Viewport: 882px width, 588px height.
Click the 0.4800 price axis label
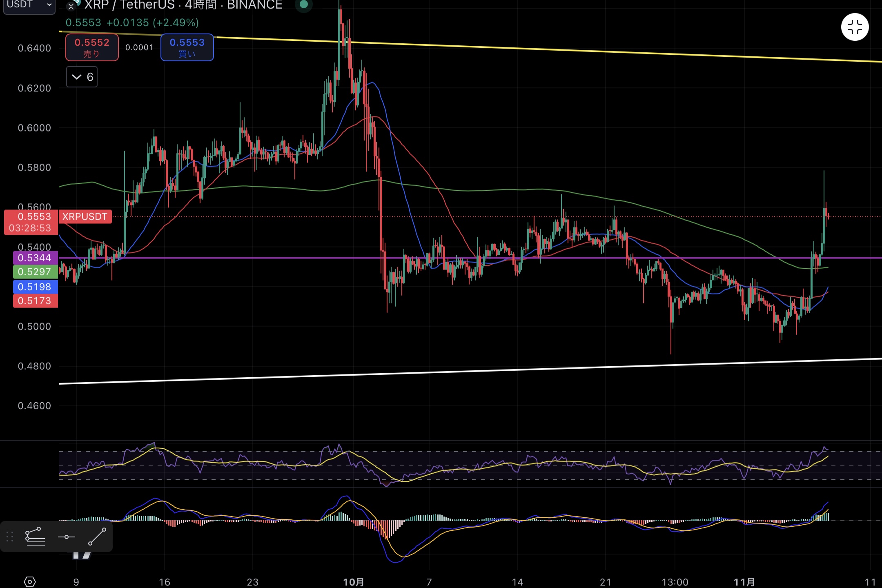tap(35, 366)
